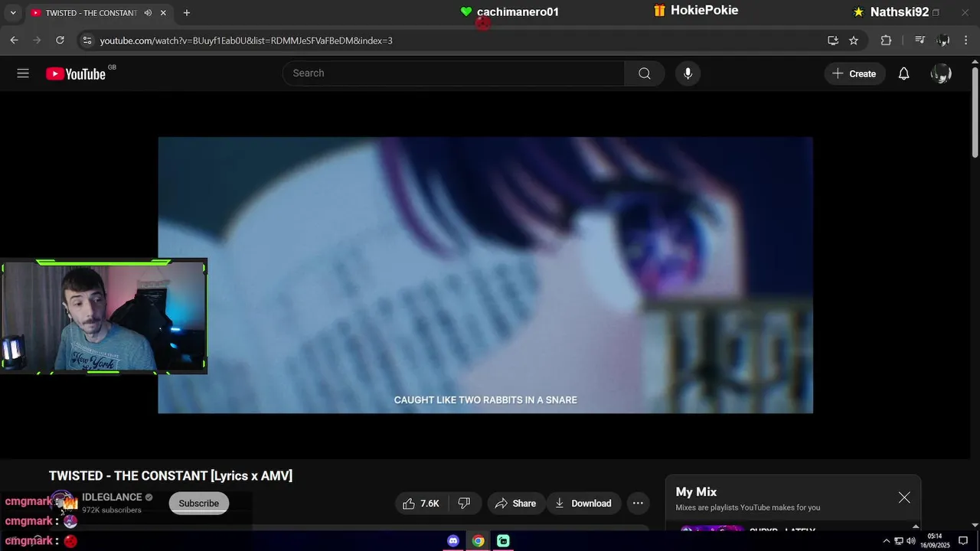Close the TWISTED browser tab
980x551 pixels.
click(163, 13)
